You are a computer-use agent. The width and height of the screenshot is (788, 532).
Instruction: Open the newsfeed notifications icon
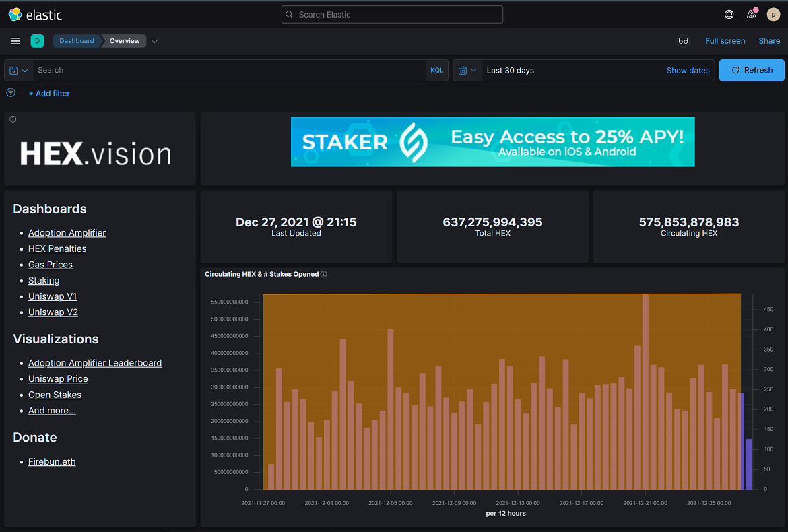click(x=752, y=14)
